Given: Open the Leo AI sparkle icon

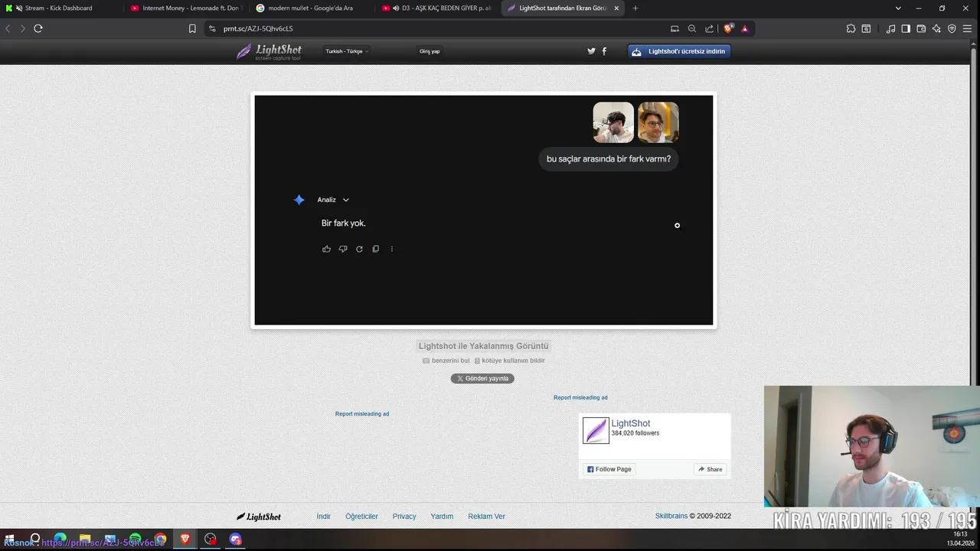Looking at the screenshot, I should [936, 28].
